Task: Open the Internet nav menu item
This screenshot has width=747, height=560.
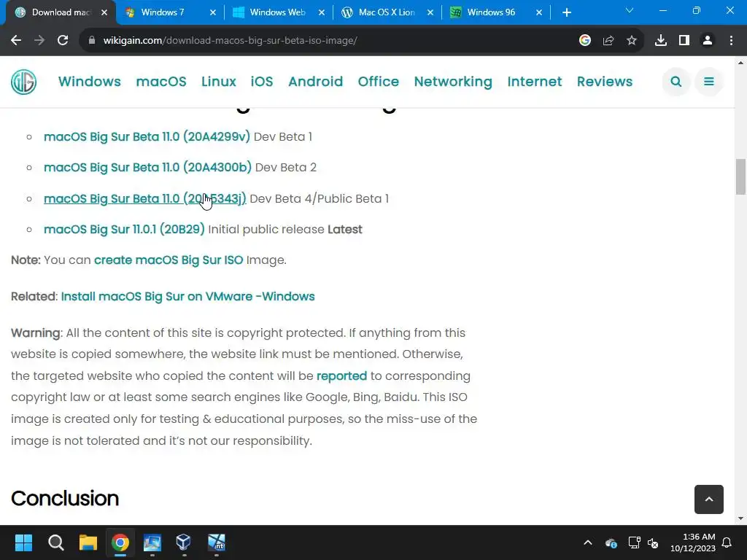Action: 535,82
